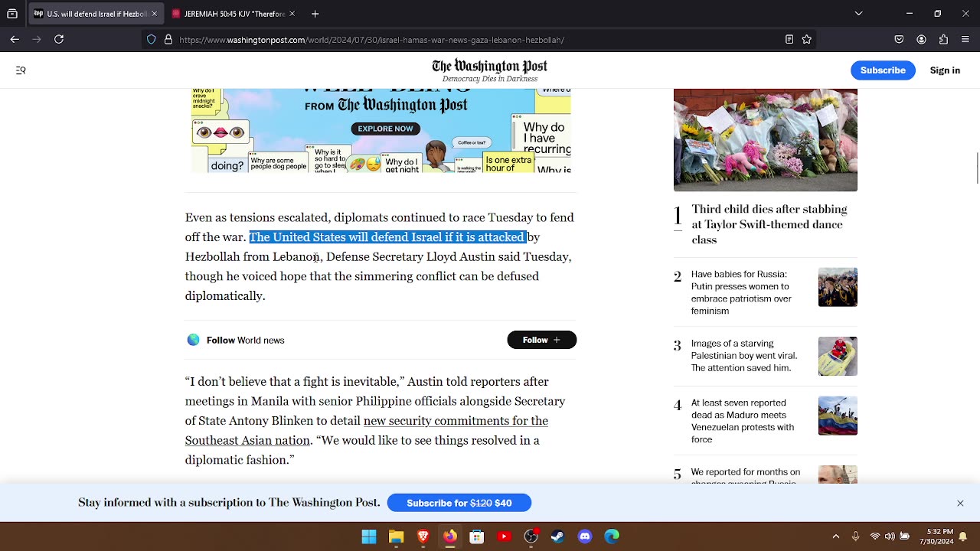Go forward one page
Viewport: 980px width, 551px height.
point(37,39)
